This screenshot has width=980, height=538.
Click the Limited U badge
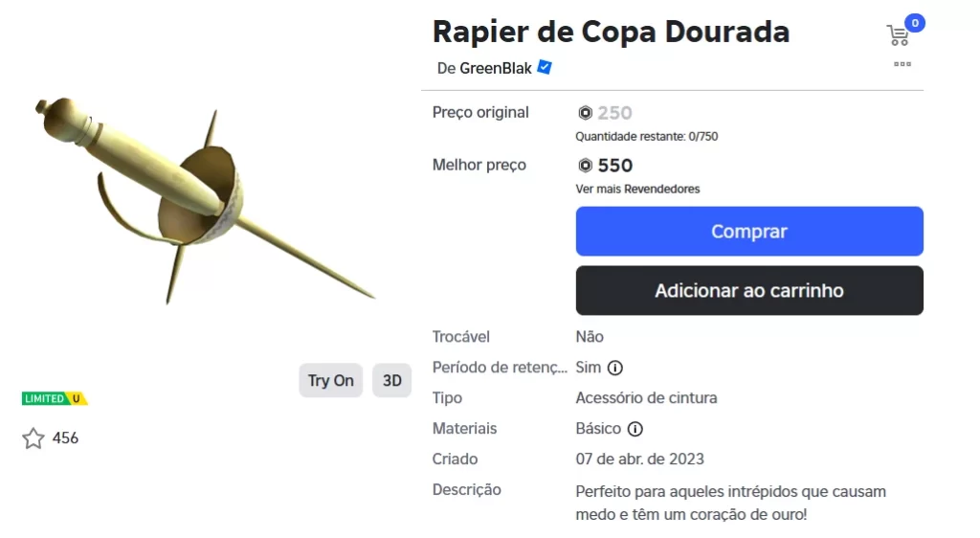[55, 398]
